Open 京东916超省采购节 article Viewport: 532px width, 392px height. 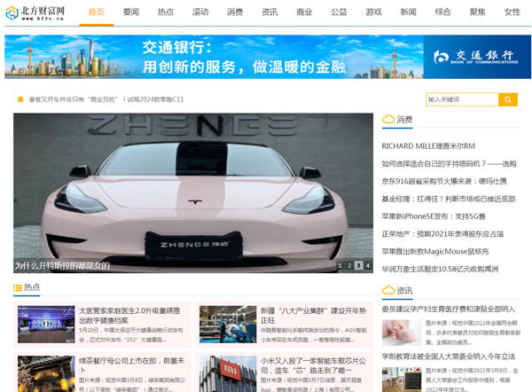point(444,181)
